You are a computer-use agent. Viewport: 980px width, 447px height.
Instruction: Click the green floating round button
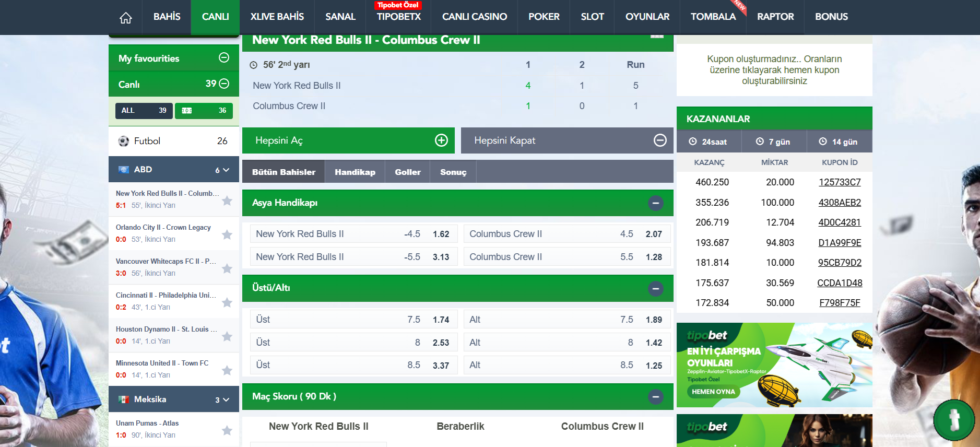954,419
